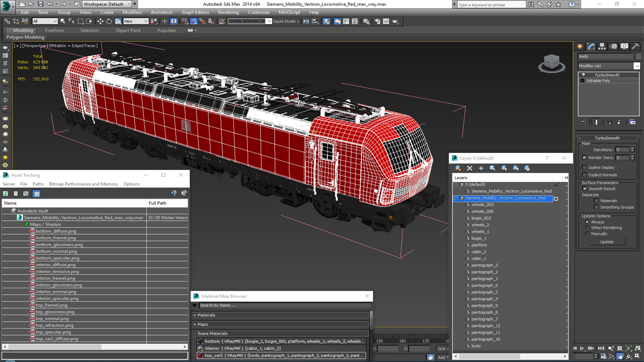The width and height of the screenshot is (644, 362).
Task: Click the Asset Tracking horizontal scrollbar
Action: (x=95, y=347)
